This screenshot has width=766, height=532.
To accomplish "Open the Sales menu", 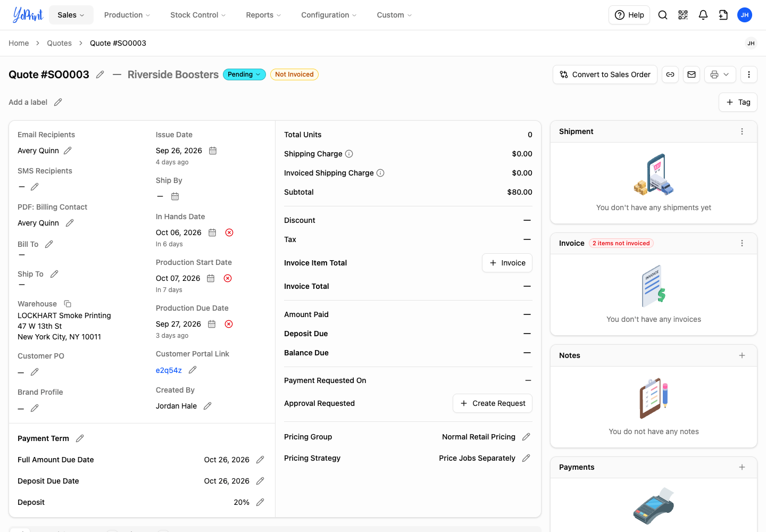I will pyautogui.click(x=71, y=15).
